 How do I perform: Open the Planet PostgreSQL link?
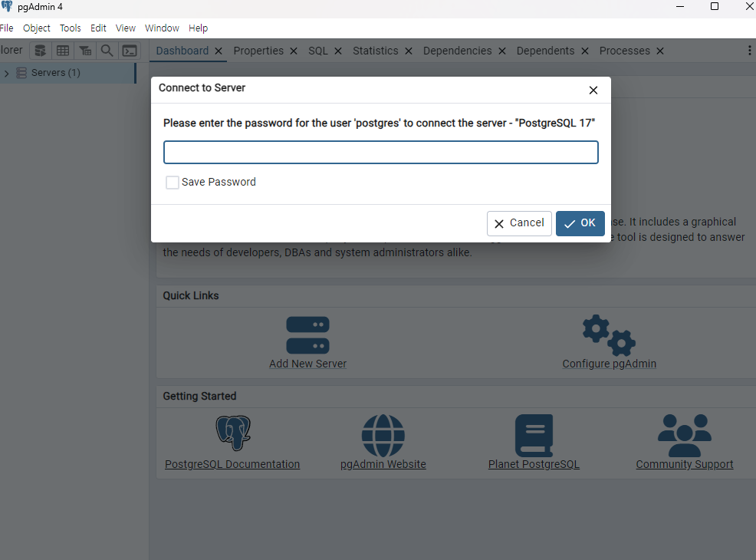[534, 464]
